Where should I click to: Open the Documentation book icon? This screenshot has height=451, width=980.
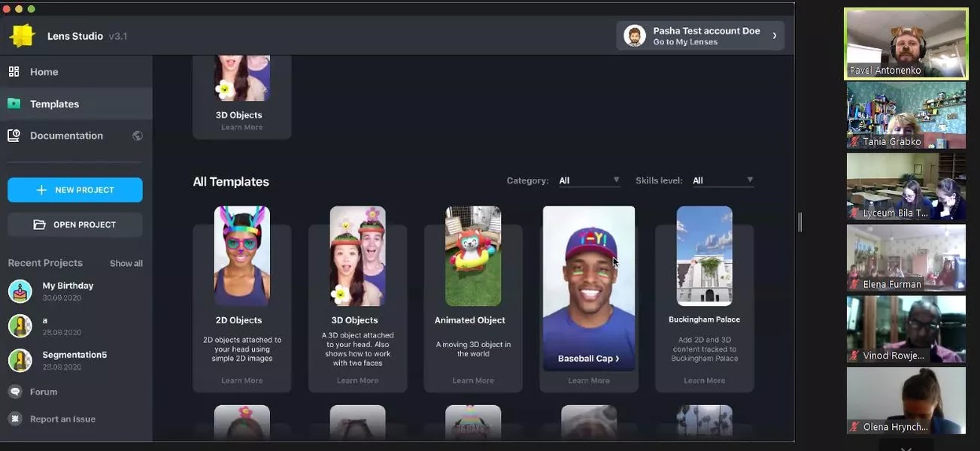point(14,135)
